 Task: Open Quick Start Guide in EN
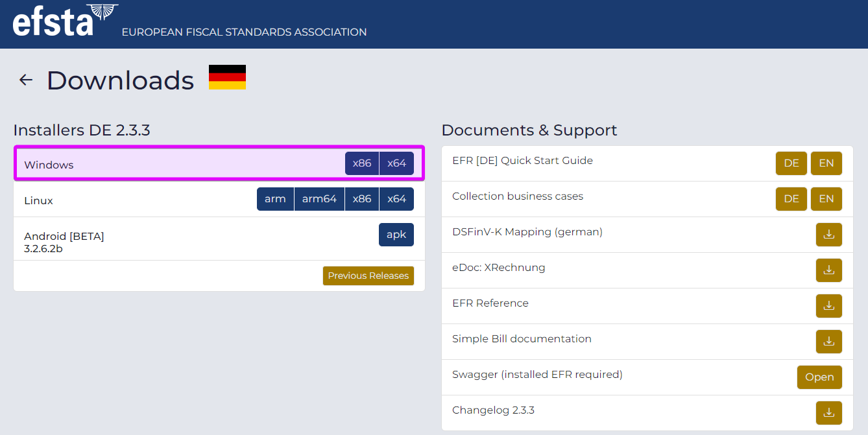click(x=826, y=163)
